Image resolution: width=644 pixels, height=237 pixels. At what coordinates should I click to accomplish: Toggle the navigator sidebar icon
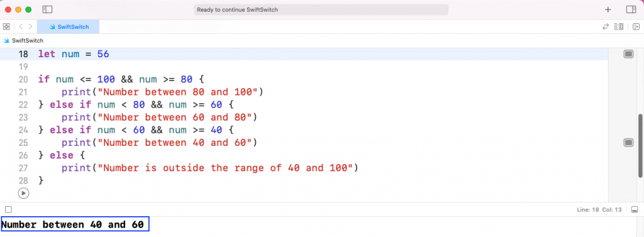pyautogui.click(x=47, y=9)
